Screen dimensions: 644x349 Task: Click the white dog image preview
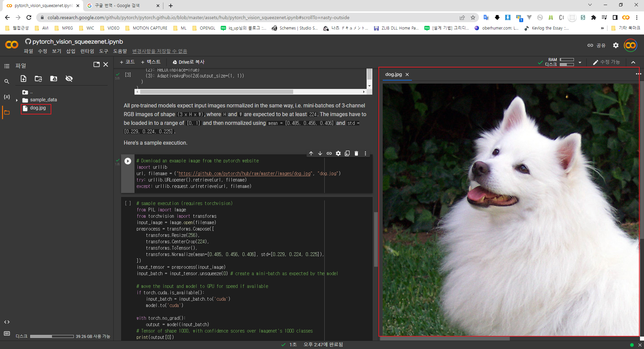pos(510,210)
